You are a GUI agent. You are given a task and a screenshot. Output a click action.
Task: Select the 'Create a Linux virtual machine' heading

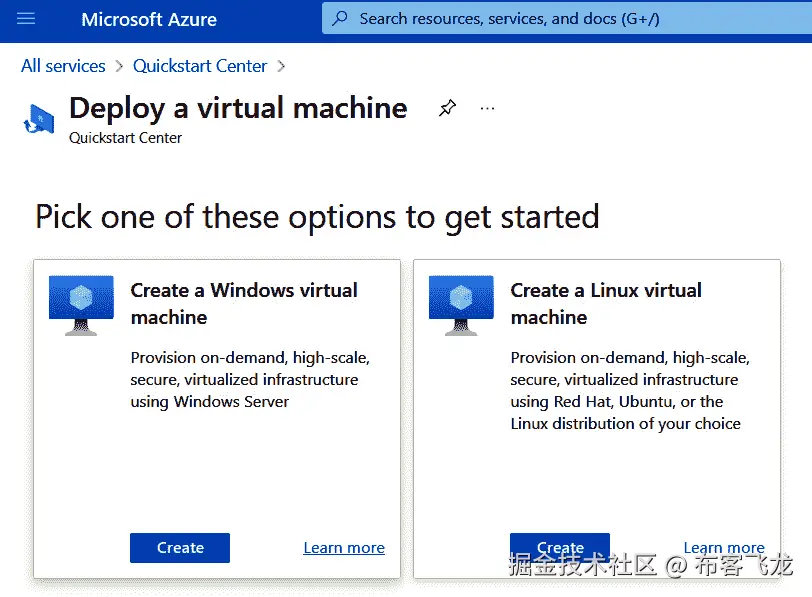(x=606, y=303)
